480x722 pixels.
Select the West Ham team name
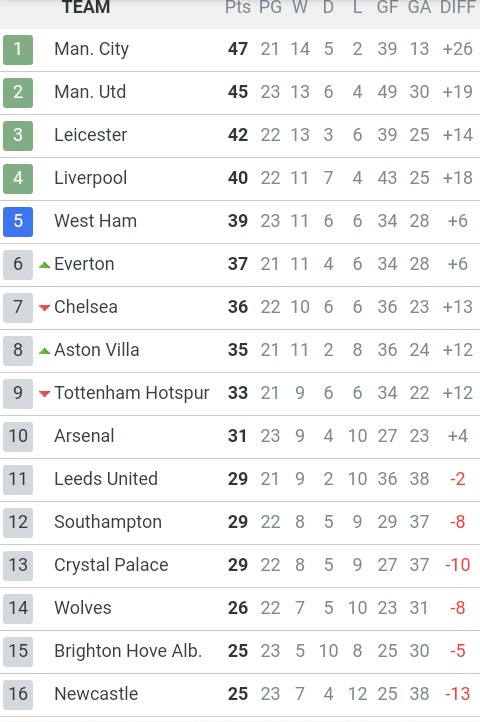(95, 221)
